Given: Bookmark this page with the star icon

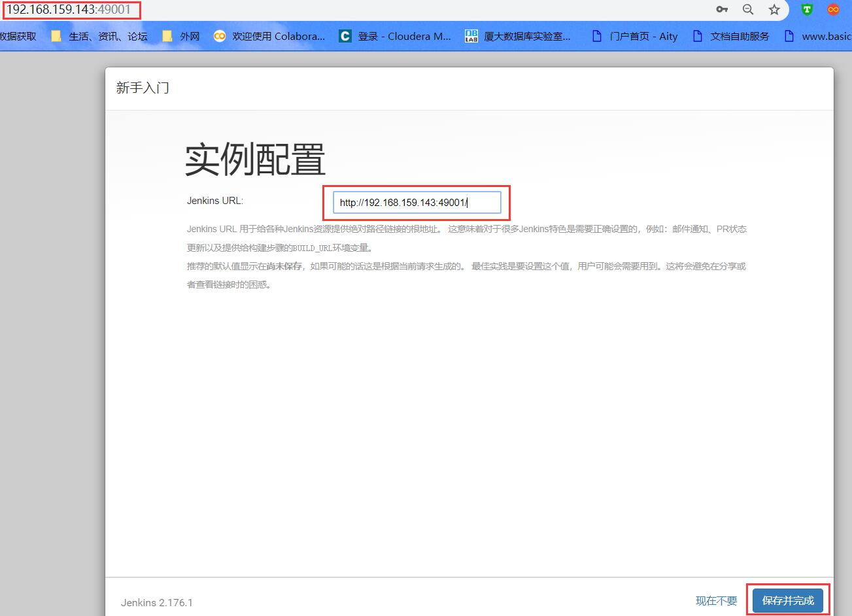Looking at the screenshot, I should tap(774, 9).
